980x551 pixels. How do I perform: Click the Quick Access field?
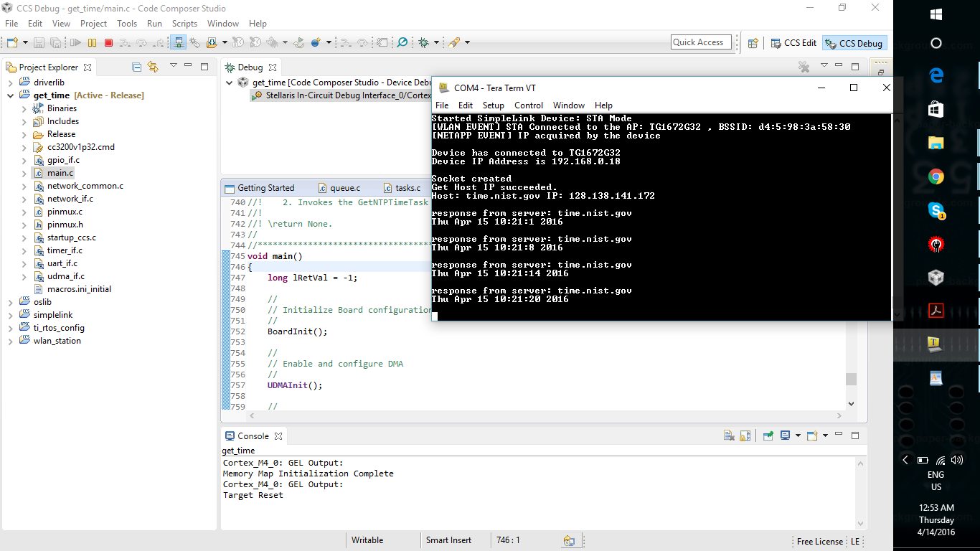click(x=701, y=42)
